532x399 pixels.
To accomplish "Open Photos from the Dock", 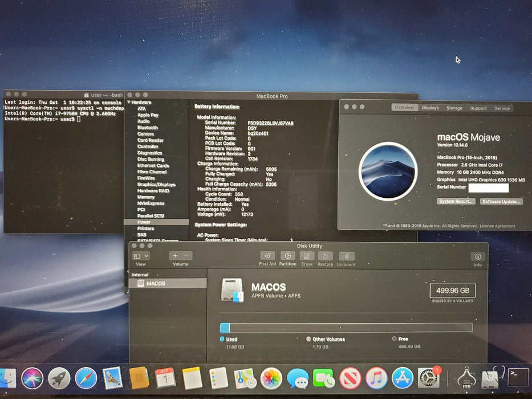I will pos(271,378).
